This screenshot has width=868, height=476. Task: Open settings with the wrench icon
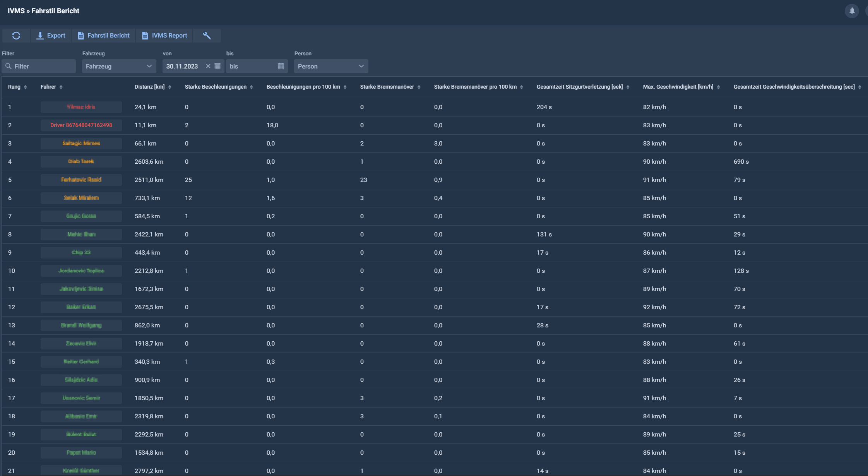pos(207,36)
